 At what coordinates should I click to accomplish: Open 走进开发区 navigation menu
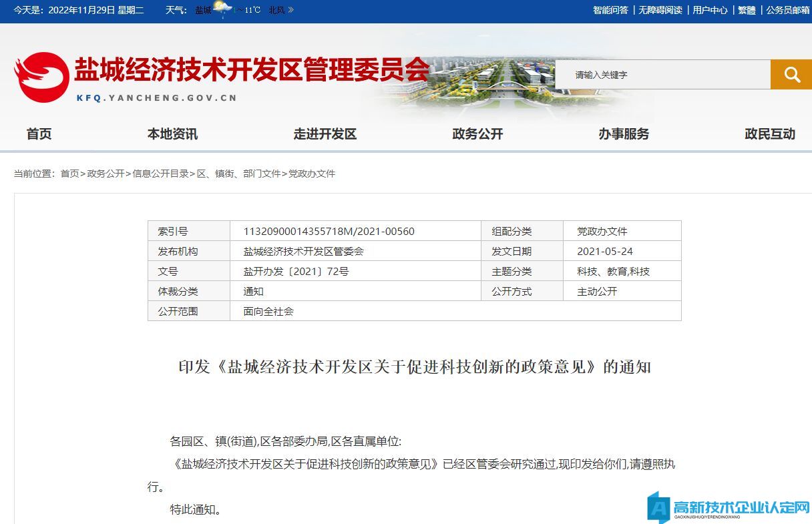325,134
